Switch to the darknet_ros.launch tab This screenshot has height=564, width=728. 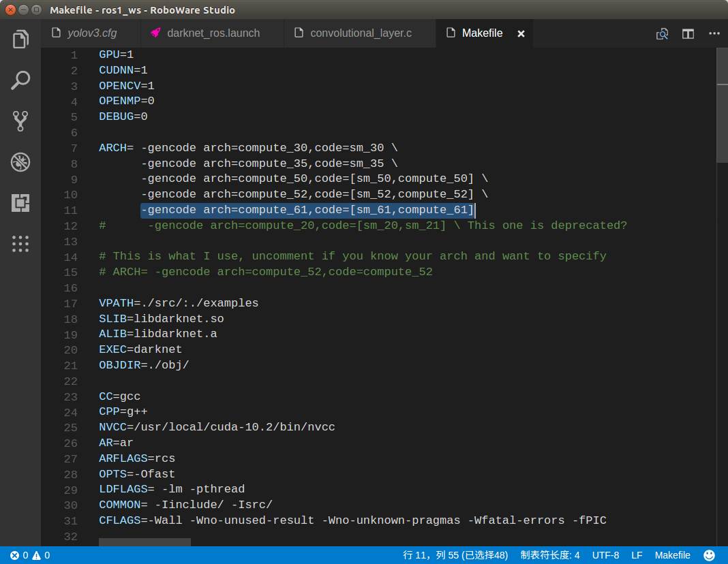206,33
